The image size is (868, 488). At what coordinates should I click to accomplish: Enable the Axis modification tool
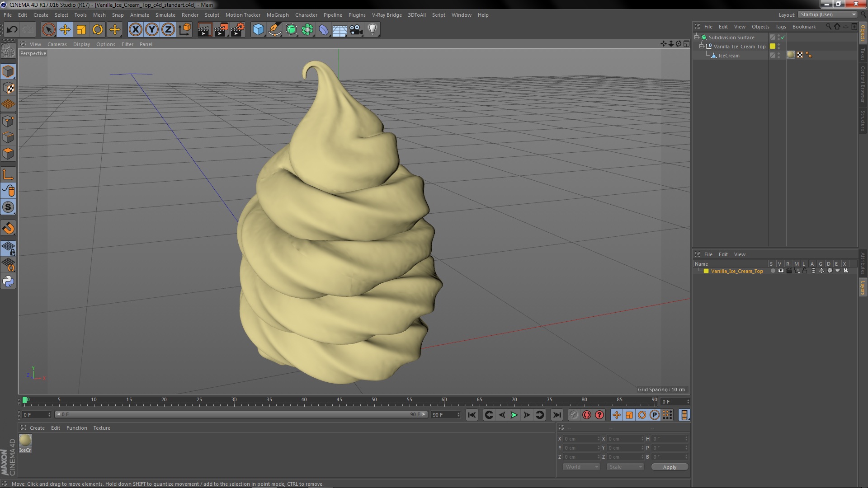pos(8,174)
